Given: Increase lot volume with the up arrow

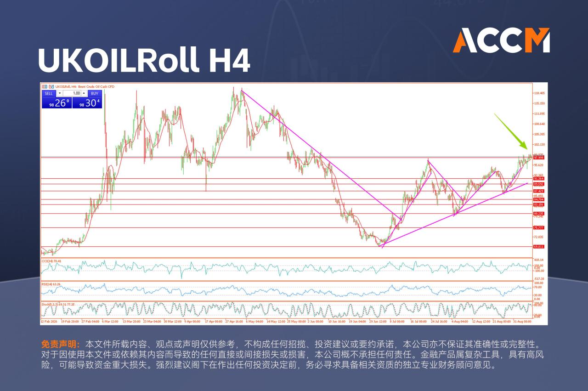Looking at the screenshot, I should [84, 93].
